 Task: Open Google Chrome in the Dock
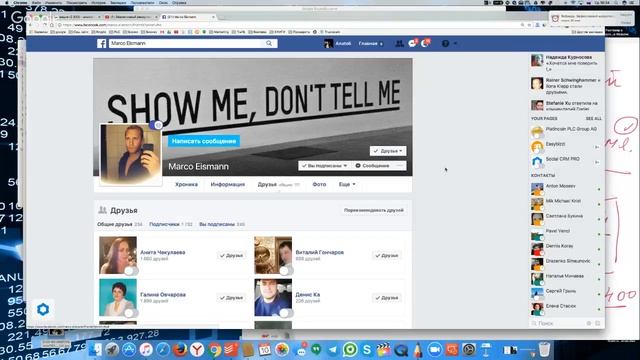[x=214, y=350]
